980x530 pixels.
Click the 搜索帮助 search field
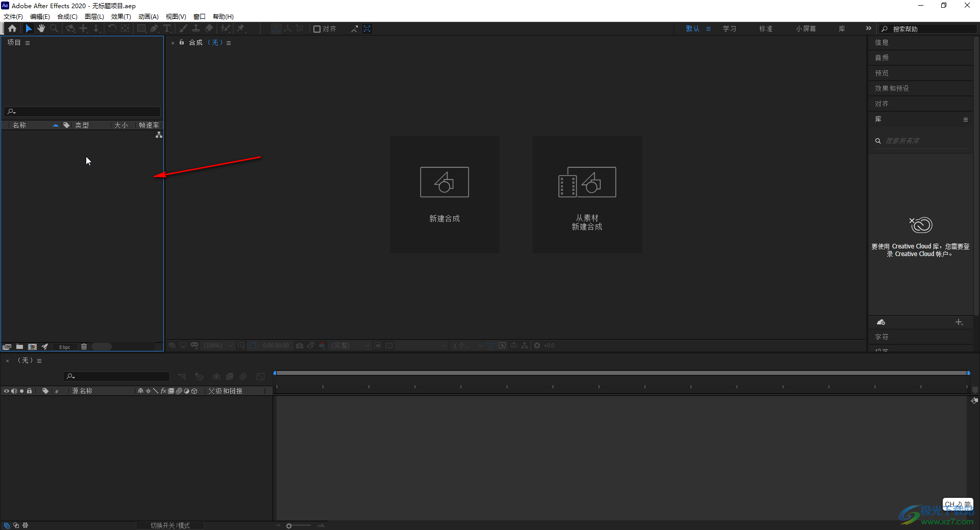[927, 29]
